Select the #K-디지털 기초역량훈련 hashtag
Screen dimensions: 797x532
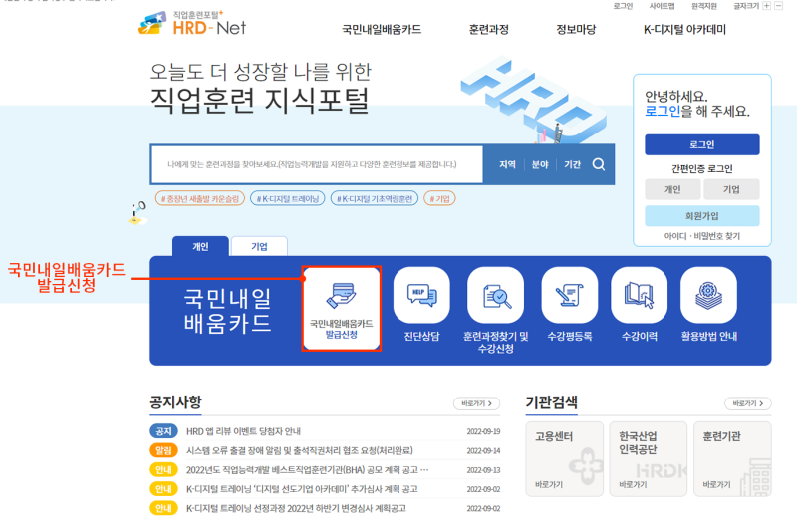click(x=375, y=198)
